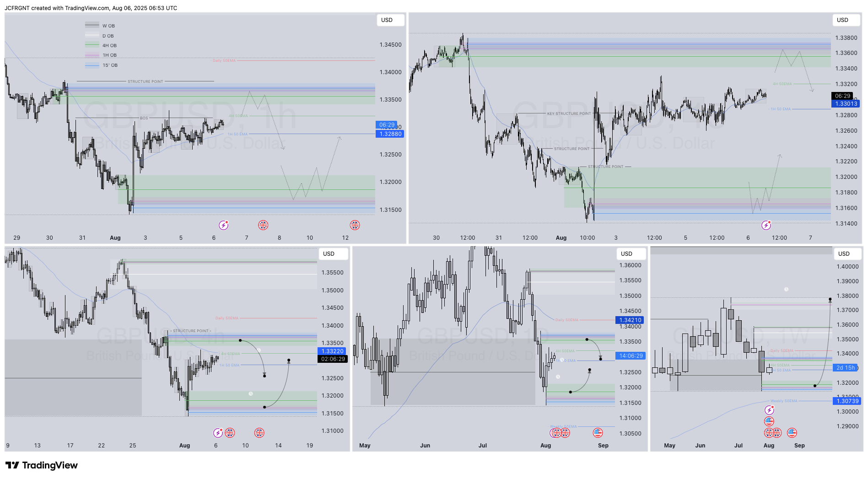Click the 25 date label on 4h chart
Image resolution: width=868 pixels, height=479 pixels.
133,446
